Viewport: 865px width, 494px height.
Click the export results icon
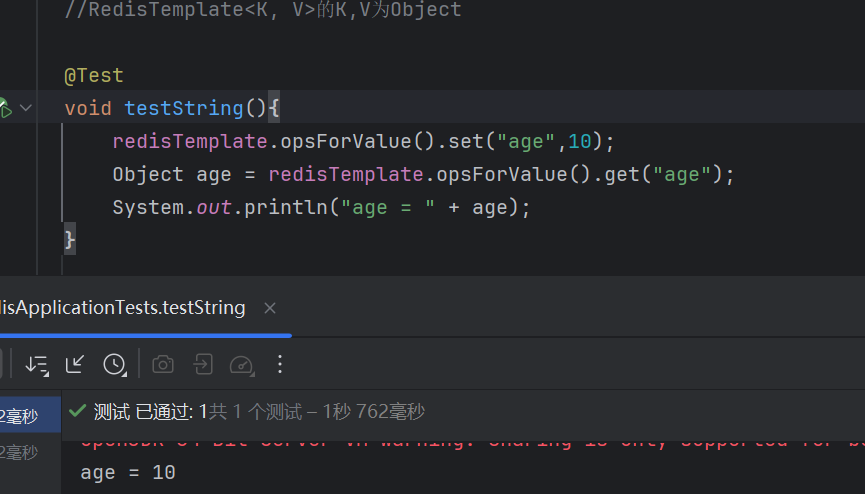(202, 365)
